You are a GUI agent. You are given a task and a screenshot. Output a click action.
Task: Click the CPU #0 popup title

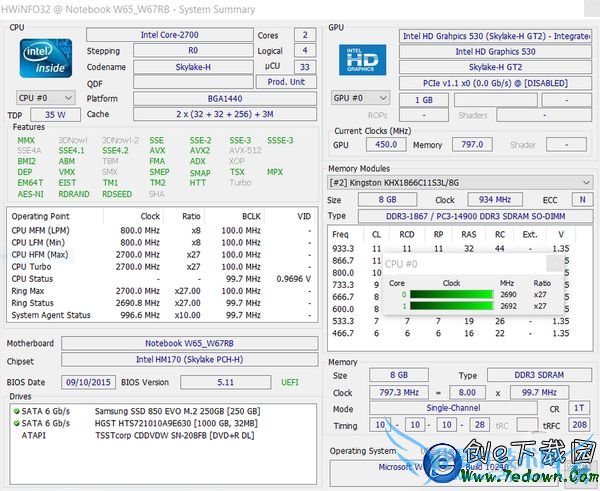coord(401,264)
